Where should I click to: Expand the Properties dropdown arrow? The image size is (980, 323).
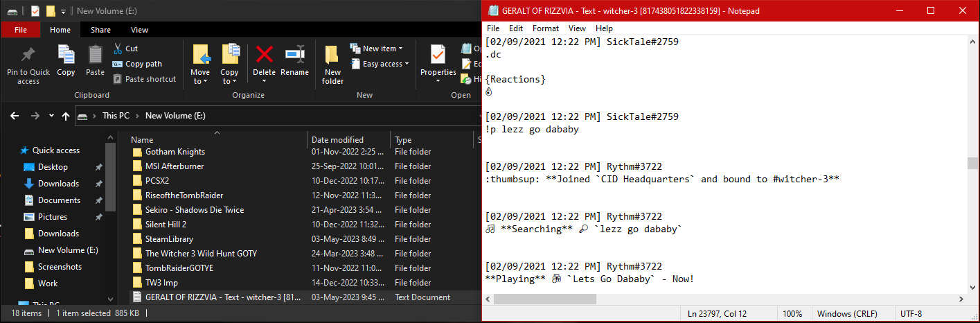[x=438, y=80]
